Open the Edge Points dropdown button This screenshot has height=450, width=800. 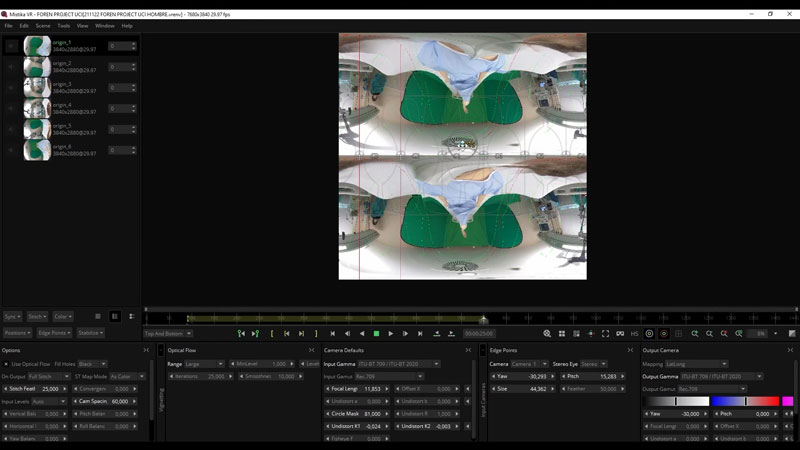click(54, 332)
